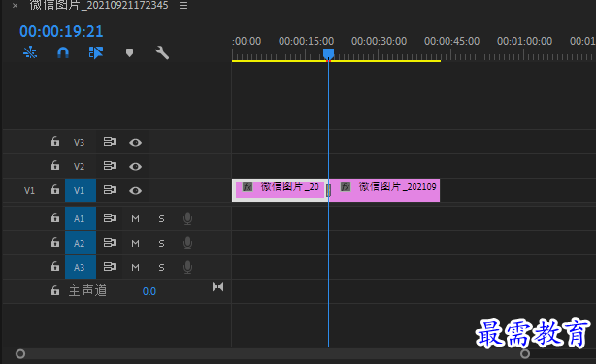Screen dimensions: 596x364
Task: Toggle lock on the 主声道 master track
Action: pyautogui.click(x=55, y=290)
